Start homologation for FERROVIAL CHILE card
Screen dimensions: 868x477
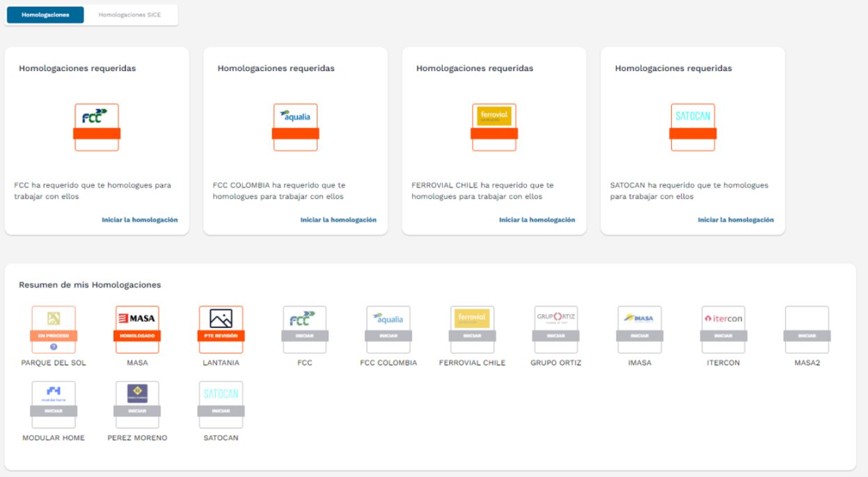[x=537, y=220]
